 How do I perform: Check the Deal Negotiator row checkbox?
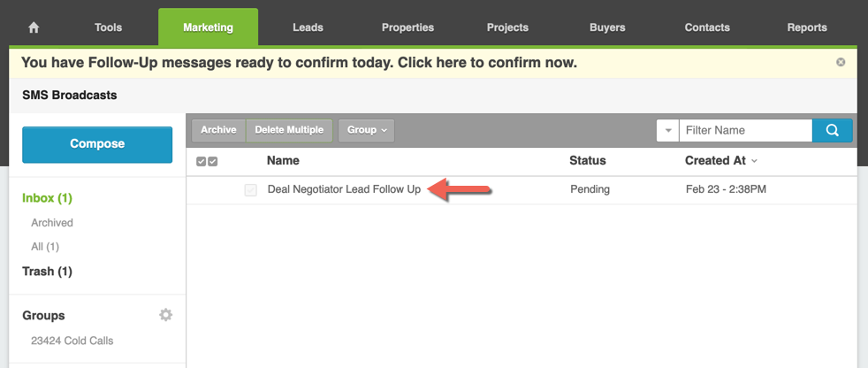(x=251, y=190)
